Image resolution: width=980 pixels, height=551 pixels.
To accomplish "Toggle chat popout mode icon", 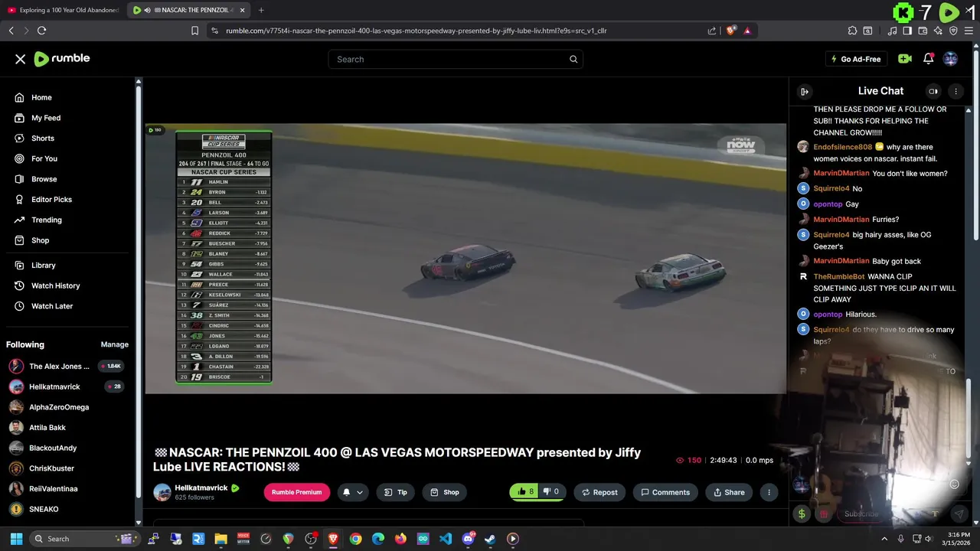I will [933, 91].
